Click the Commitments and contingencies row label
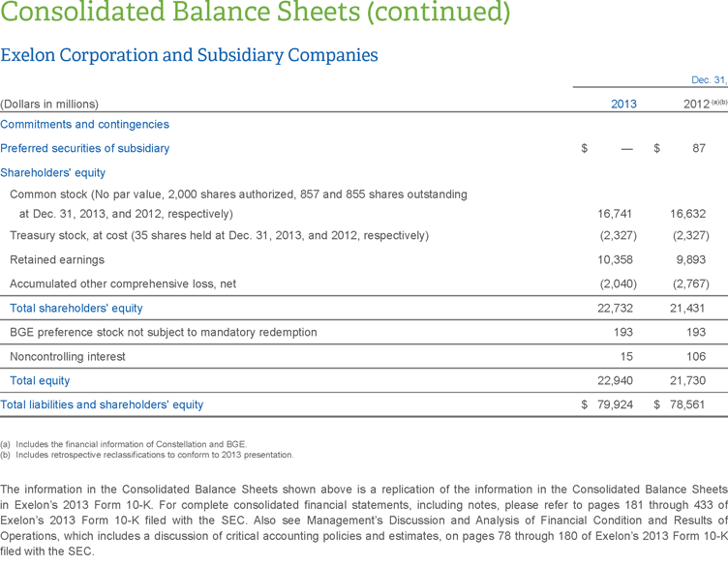Viewport: 728px width, 566px height. [x=84, y=124]
